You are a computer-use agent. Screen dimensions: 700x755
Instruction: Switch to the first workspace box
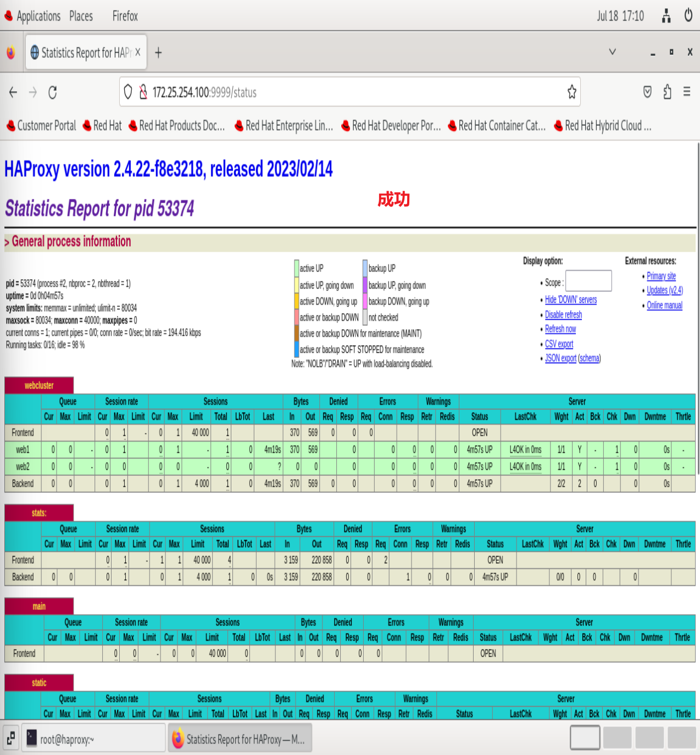[x=585, y=737]
